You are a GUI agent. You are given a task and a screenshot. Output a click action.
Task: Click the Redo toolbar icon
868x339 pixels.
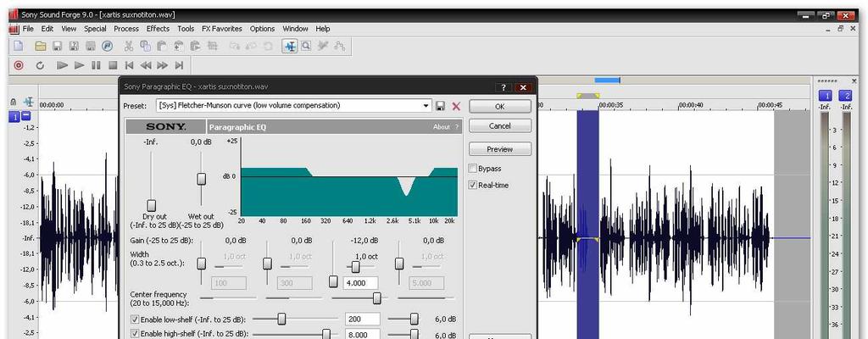click(x=251, y=46)
